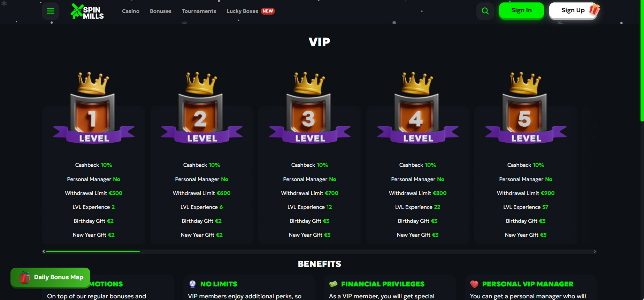Click the Level 1 crown badge
This screenshot has width=644, height=300.
pyautogui.click(x=94, y=108)
